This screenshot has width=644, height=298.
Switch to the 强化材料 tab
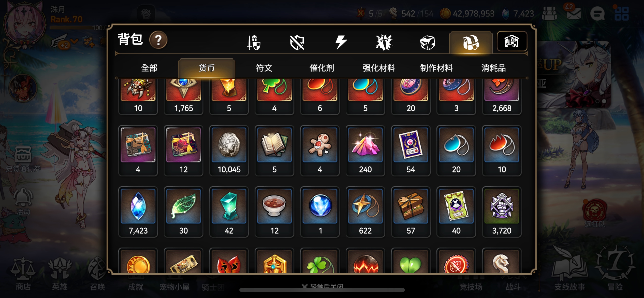point(379,68)
